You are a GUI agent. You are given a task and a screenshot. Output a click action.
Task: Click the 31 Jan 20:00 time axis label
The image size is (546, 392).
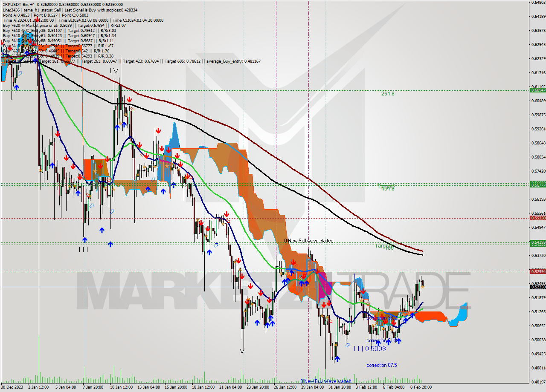pyautogui.click(x=340, y=387)
